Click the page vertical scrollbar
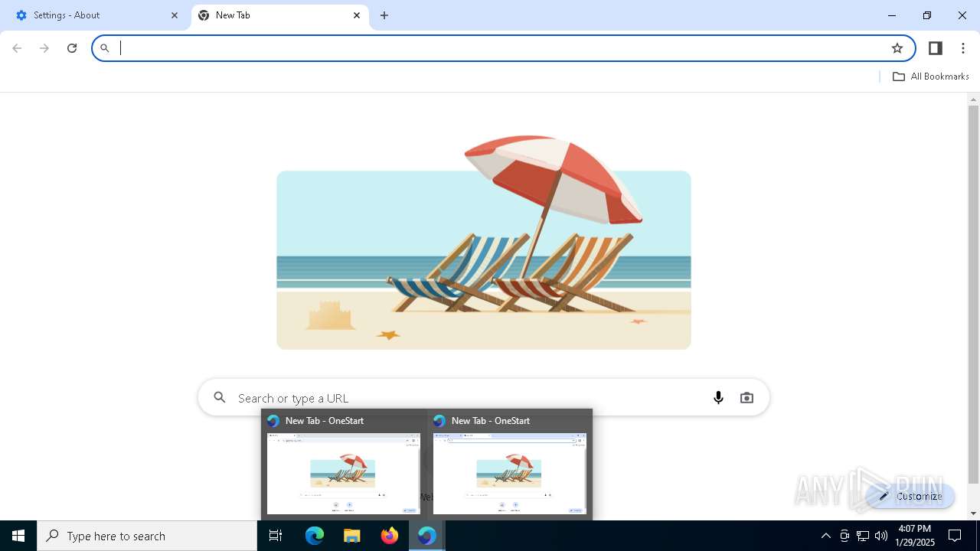Screen dimensions: 980x551 [973, 295]
